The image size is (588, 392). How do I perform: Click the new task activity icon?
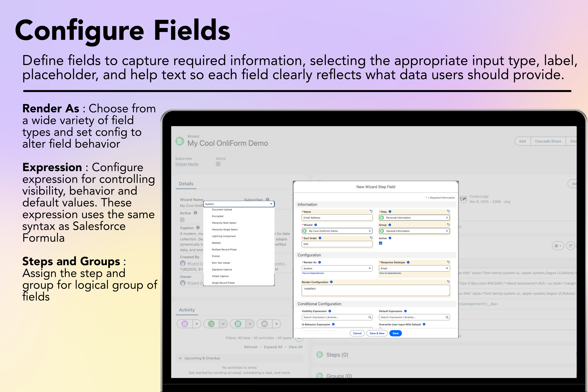tap(211, 324)
